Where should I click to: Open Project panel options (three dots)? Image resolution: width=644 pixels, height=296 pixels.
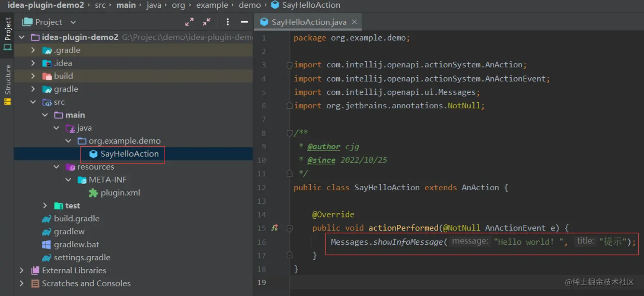[228, 22]
